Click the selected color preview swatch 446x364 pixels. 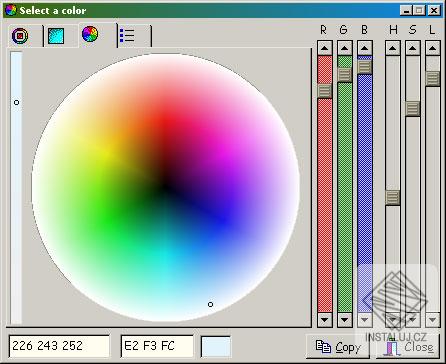(x=216, y=347)
